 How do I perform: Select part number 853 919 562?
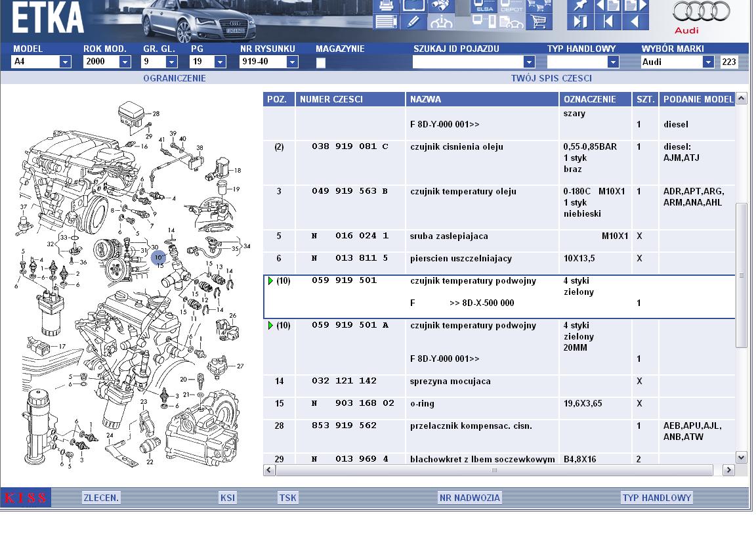(344, 426)
